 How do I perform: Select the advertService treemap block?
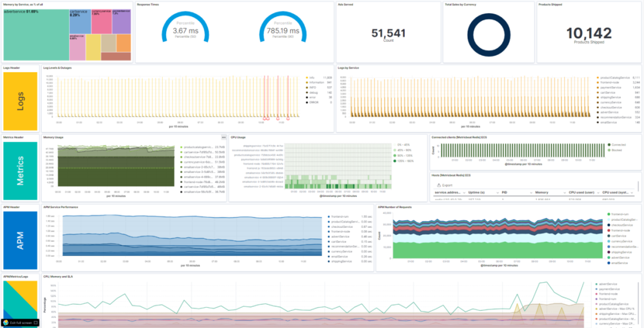(35, 36)
